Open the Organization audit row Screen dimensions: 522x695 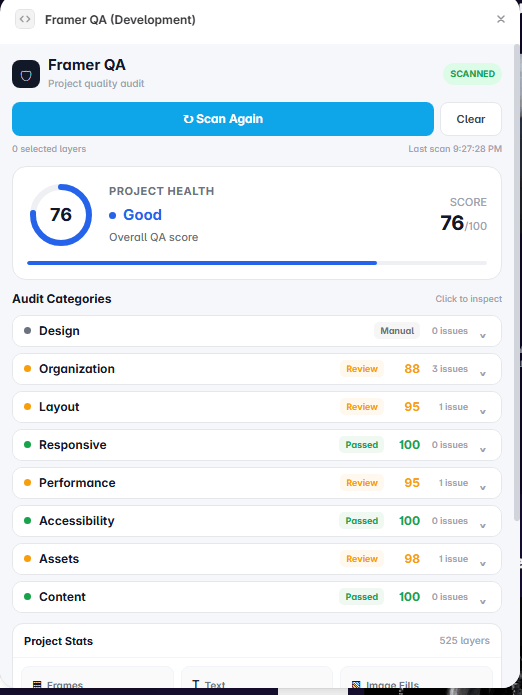[257, 369]
